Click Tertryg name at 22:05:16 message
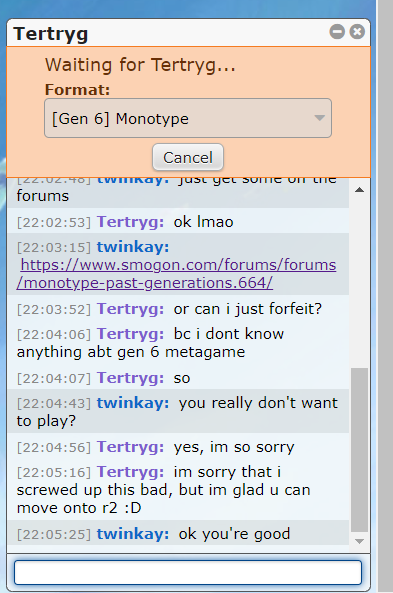Screen dimensions: 393x593 point(130,472)
